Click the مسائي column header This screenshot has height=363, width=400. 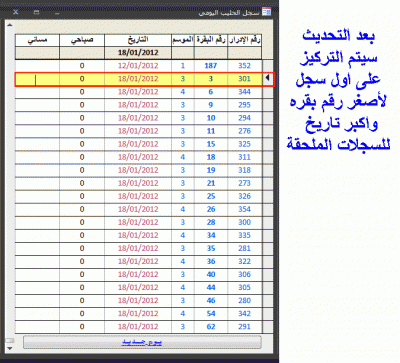(x=37, y=40)
